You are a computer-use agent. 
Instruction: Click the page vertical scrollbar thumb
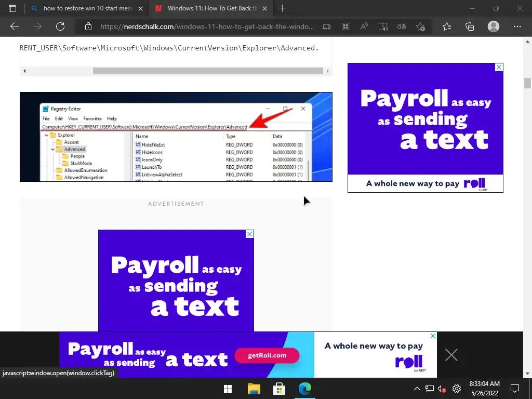(x=527, y=83)
